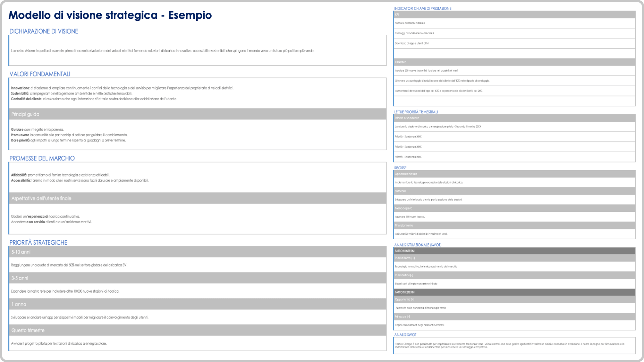
Task: Click 'Aumentare i download dell'app del 50%' row
Action: pos(515,91)
